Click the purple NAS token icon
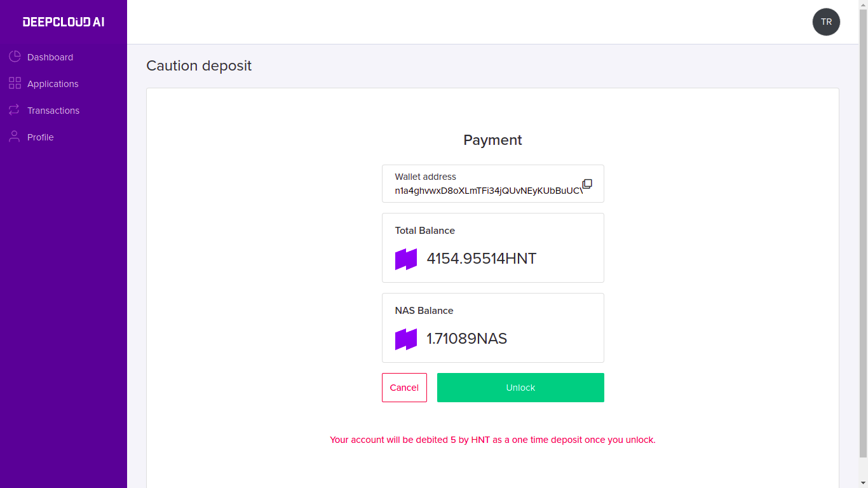 (406, 339)
